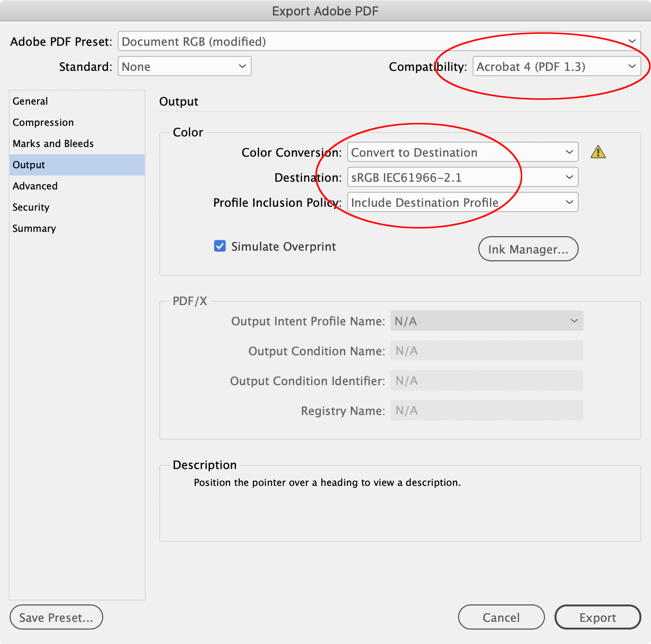Open the Advanced settings panel
651x644 pixels.
click(35, 186)
